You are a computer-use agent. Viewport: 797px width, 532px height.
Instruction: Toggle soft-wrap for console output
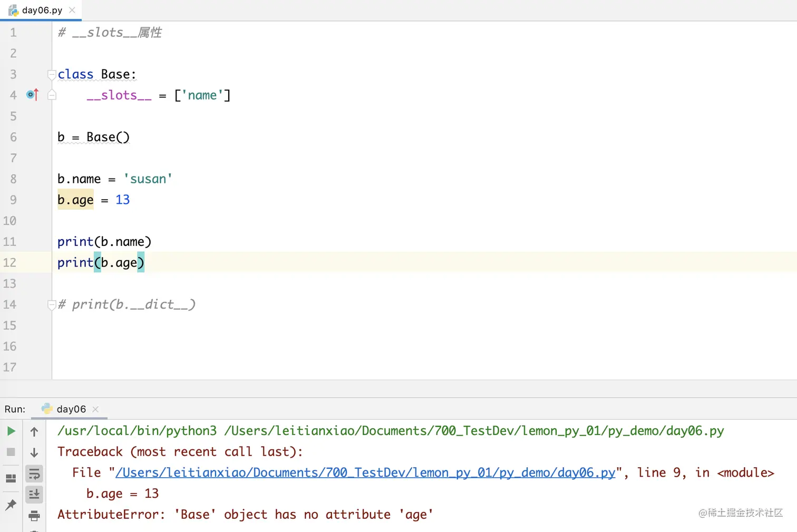pyautogui.click(x=34, y=474)
